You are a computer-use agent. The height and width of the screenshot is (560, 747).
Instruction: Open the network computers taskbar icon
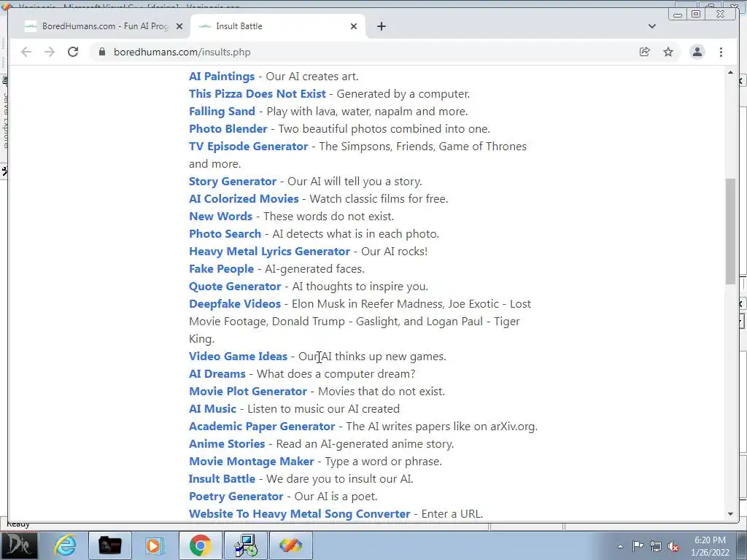click(246, 545)
